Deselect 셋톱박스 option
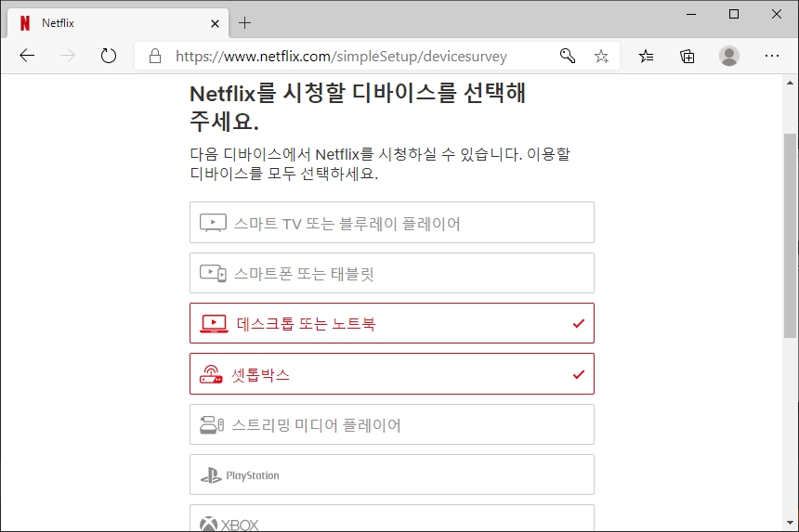The height and width of the screenshot is (532, 799). pos(392,373)
